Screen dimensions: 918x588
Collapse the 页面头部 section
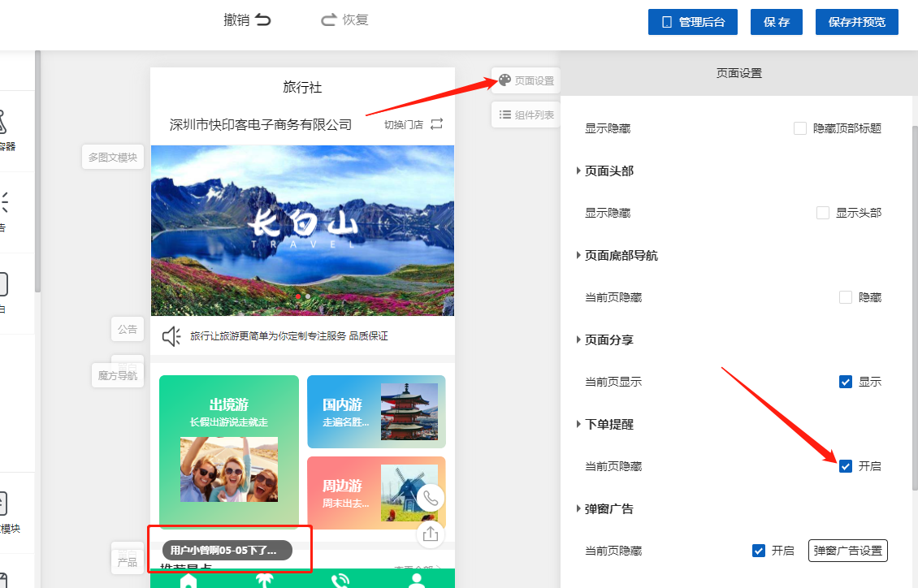[578, 171]
